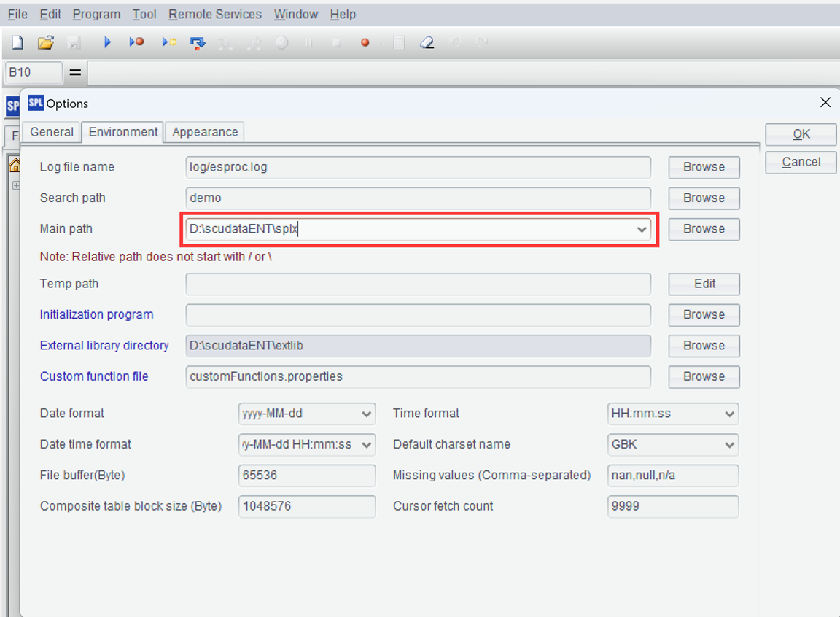Image resolution: width=840 pixels, height=617 pixels.
Task: Click the run-to-cursor icon with yellow star
Action: click(169, 43)
